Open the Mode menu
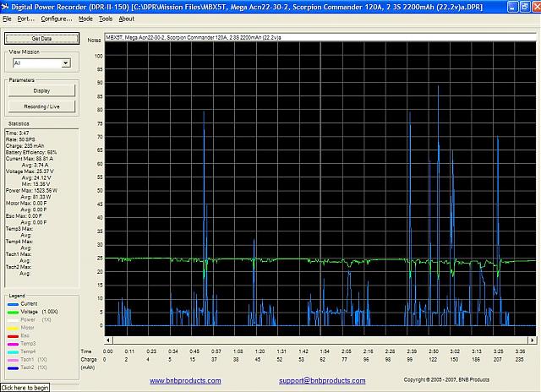 tap(85, 18)
